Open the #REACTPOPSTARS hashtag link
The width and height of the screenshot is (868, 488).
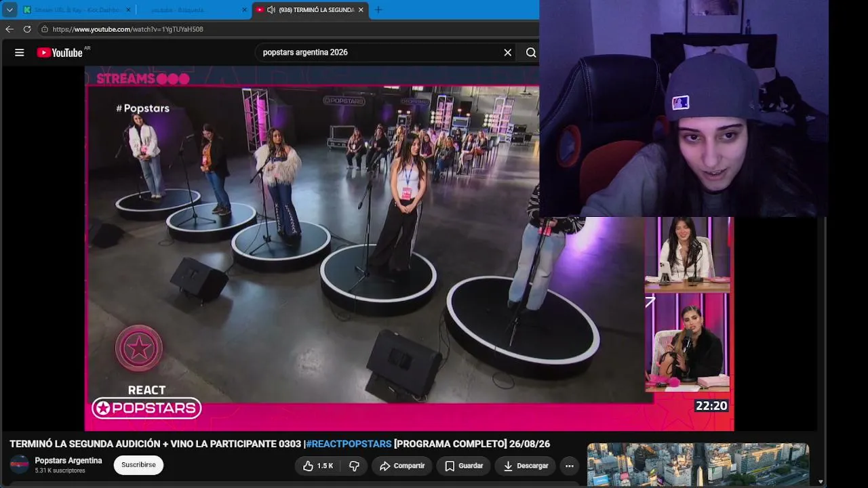349,444
